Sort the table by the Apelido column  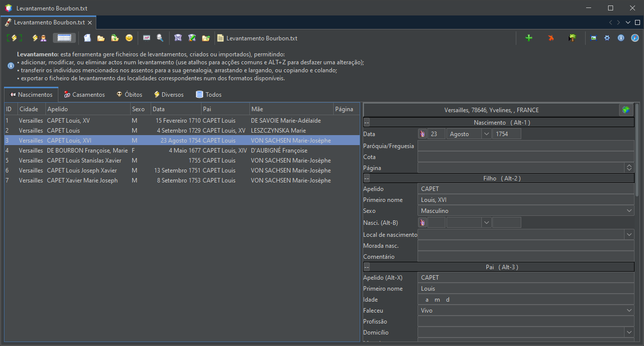(88, 109)
